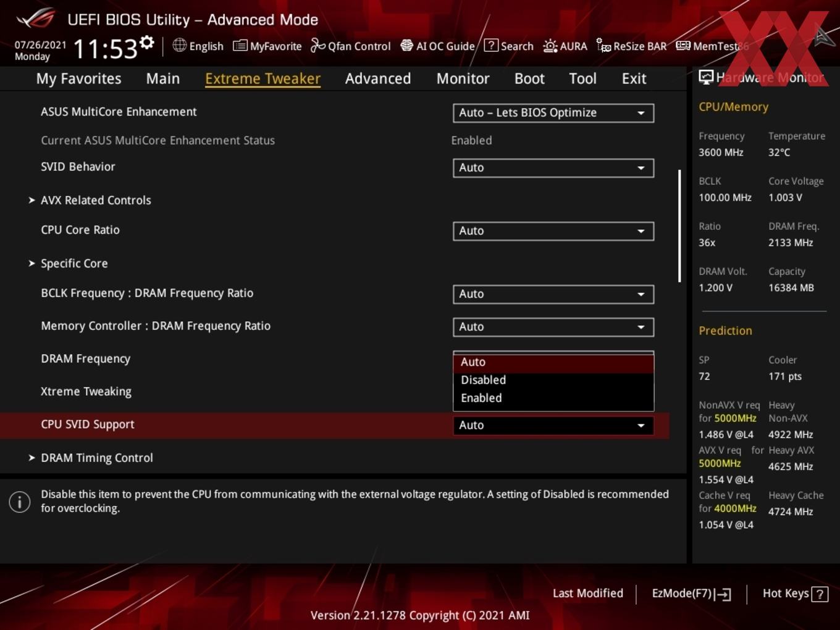Switch to Exit tab

634,78
